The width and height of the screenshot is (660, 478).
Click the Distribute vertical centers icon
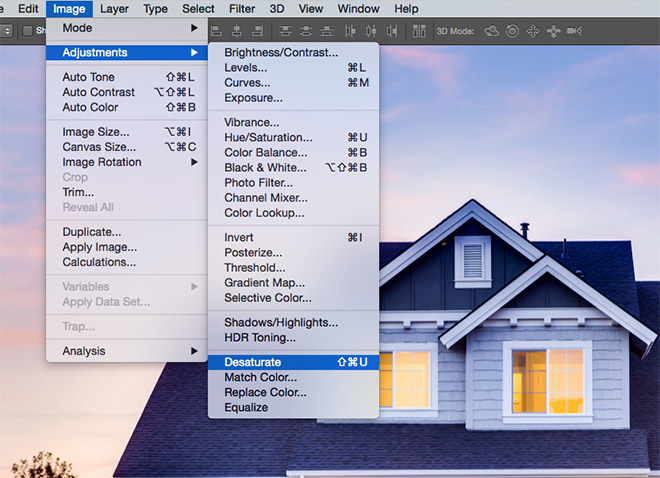click(x=306, y=31)
